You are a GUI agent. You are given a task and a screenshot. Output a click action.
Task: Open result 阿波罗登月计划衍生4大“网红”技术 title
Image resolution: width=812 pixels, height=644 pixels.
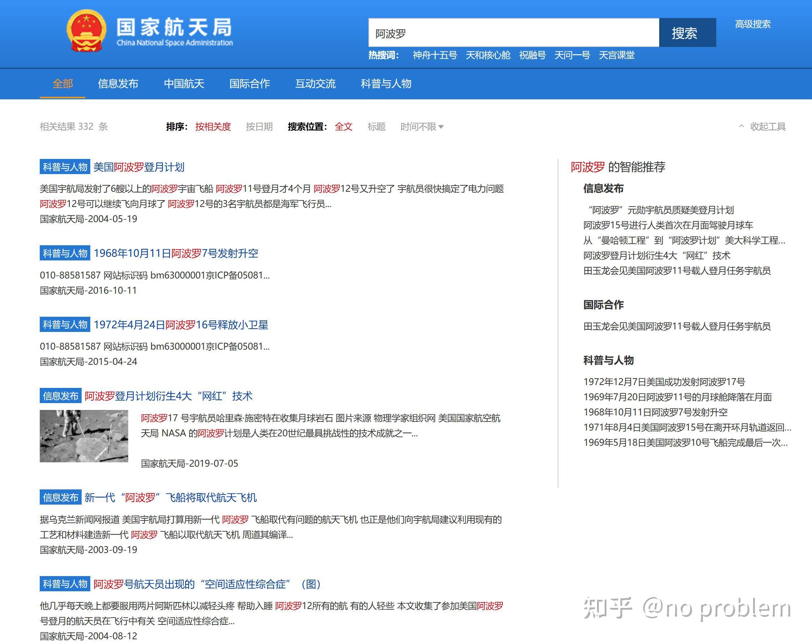click(168, 396)
